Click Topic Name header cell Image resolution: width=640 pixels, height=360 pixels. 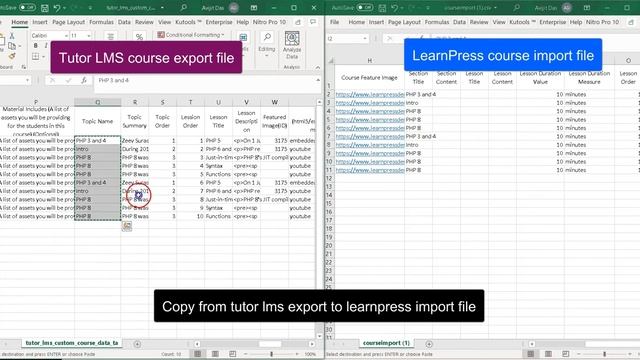pyautogui.click(x=98, y=121)
